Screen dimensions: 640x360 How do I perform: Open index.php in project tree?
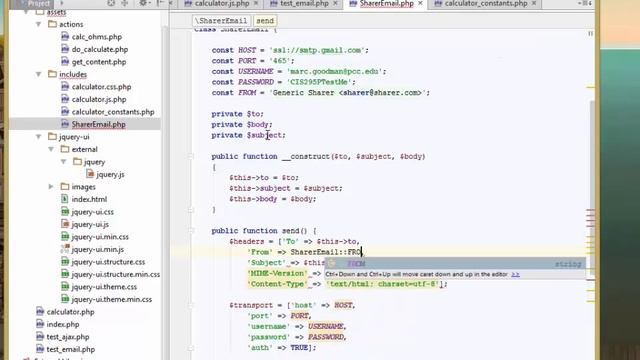click(63, 324)
